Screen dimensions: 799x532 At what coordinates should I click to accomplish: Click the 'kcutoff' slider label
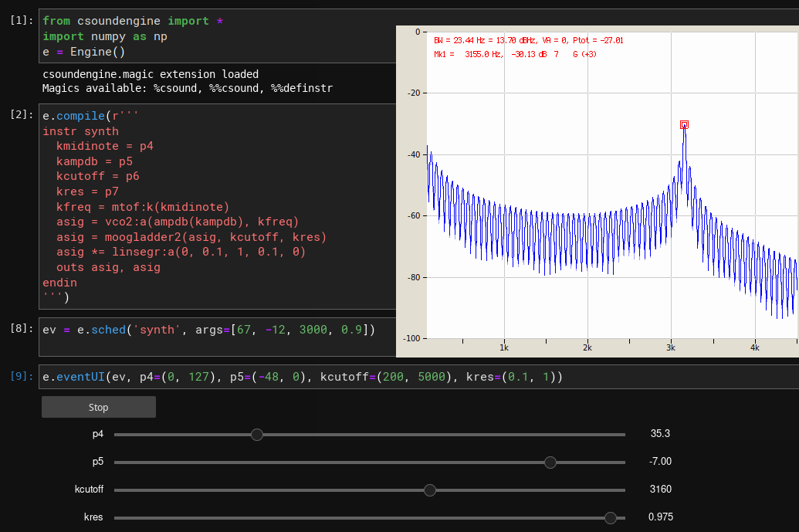tap(90, 490)
